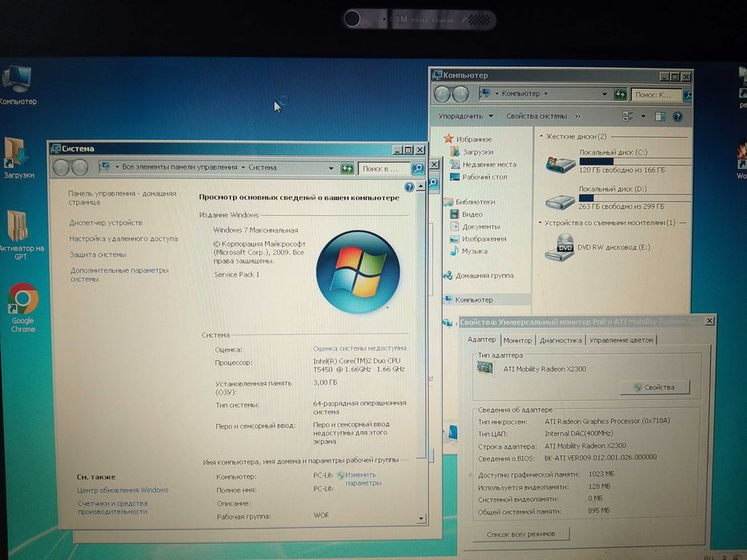Open Дополнительные параметры системы link
The width and height of the screenshot is (747, 560).
point(119,274)
